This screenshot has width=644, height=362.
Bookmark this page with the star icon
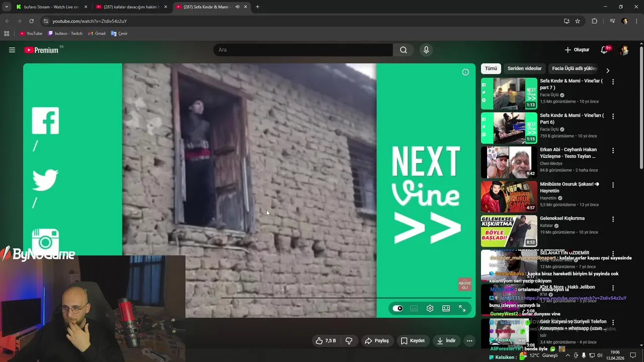(578, 21)
